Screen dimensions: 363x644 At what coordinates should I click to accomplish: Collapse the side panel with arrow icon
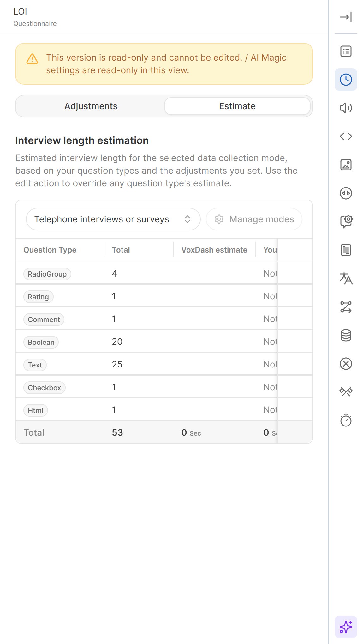pyautogui.click(x=346, y=17)
